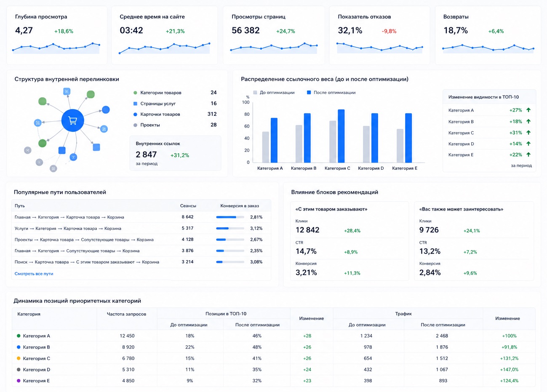Sort table by Частота запросов column header
Viewport: 547px width, 392px height.
pos(126,314)
